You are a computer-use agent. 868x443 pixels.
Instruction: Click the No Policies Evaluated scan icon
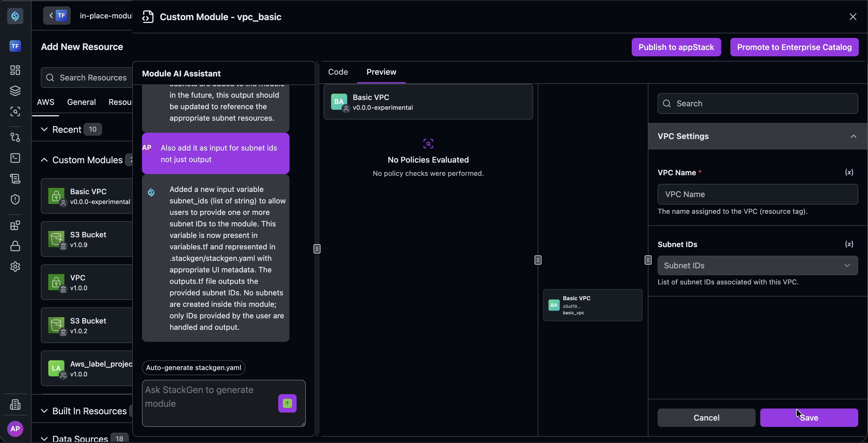click(x=428, y=144)
